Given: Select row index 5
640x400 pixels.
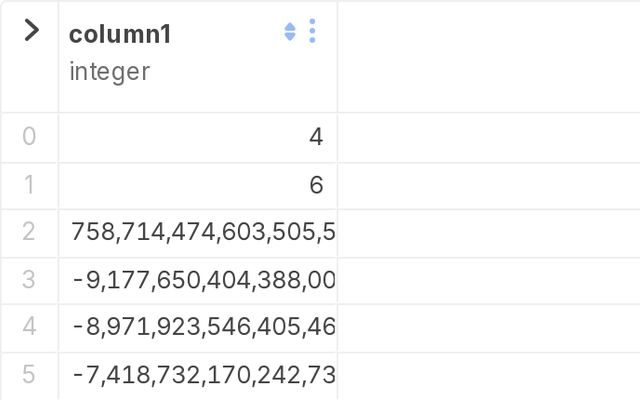Looking at the screenshot, I should (x=29, y=374).
